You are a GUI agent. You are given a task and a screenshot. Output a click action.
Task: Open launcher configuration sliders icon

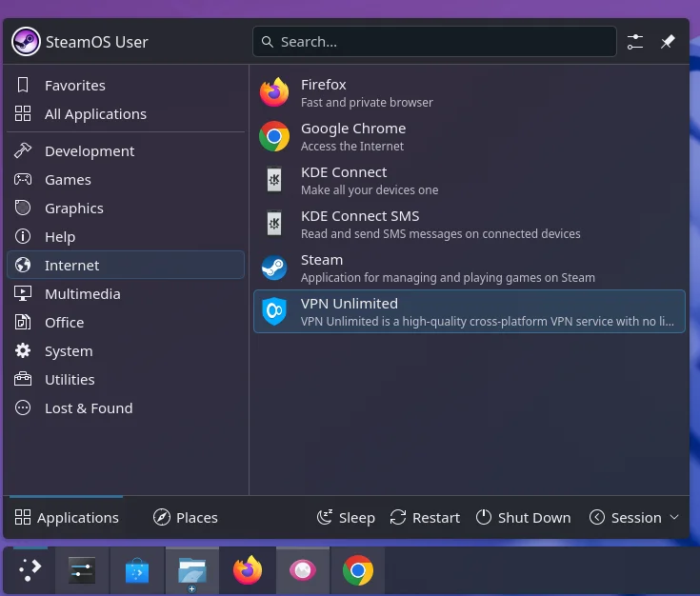pyautogui.click(x=635, y=42)
